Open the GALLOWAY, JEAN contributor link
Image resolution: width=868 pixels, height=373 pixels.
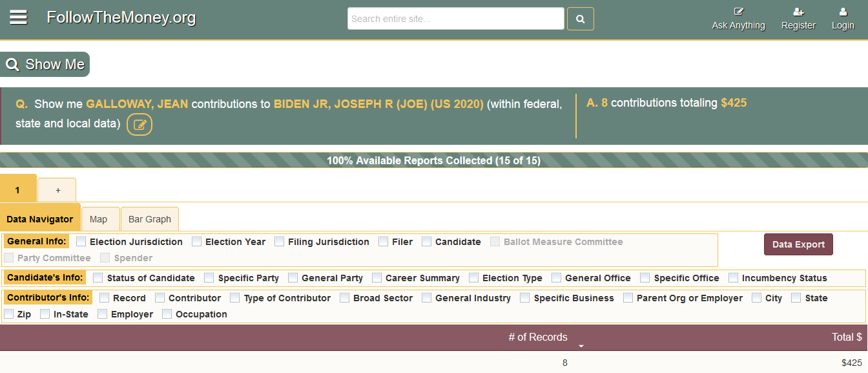tap(137, 104)
